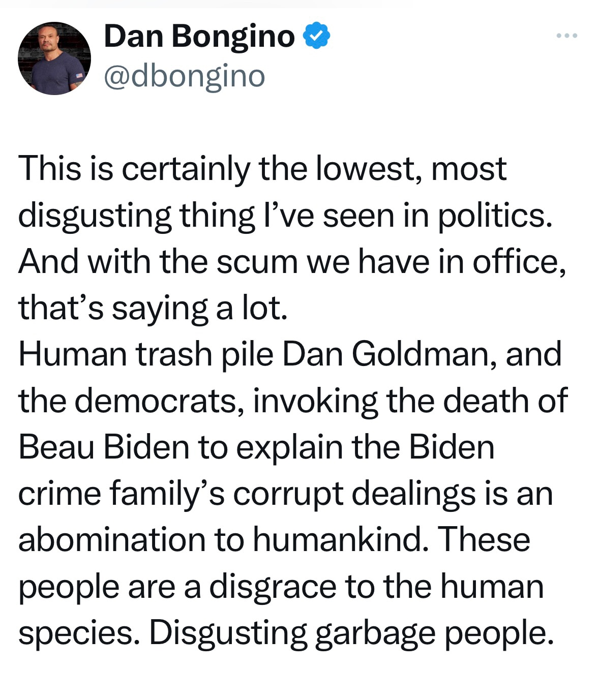Click the phrase "Disgusting garbage people."
Image resolution: width=599 pixels, height=700 pixels.
click(350, 632)
